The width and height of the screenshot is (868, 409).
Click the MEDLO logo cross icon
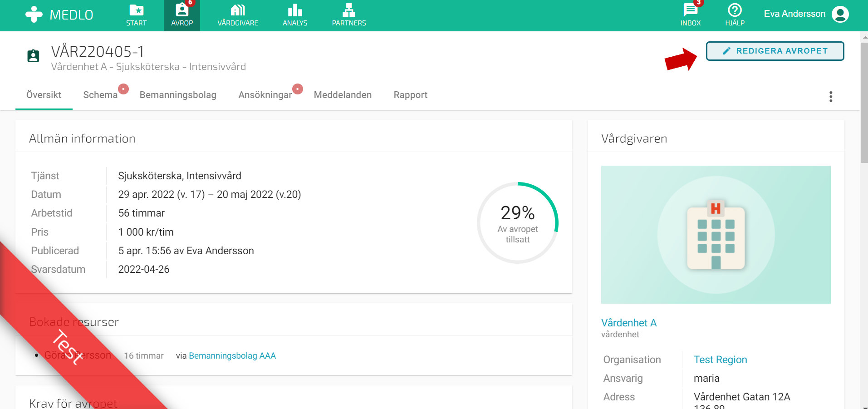pos(34,15)
